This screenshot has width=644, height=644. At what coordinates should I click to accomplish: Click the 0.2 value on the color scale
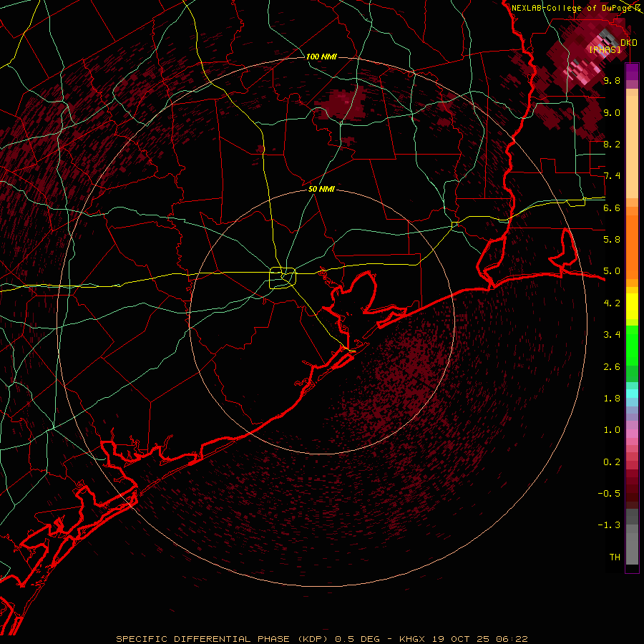[612, 462]
